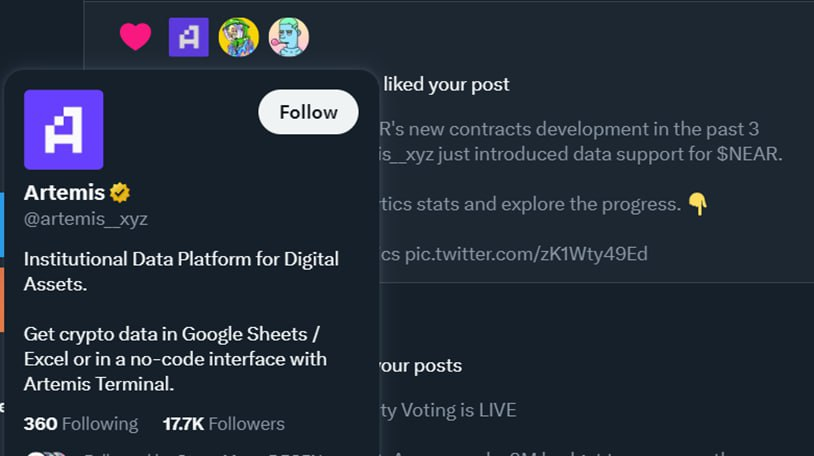
Task: Open the "your posts" notification heading
Action: pos(420,365)
